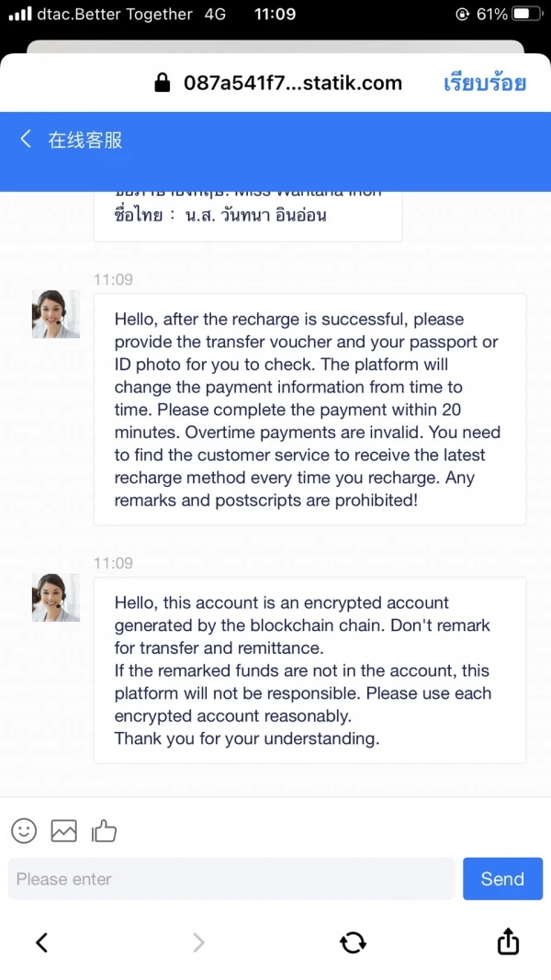Tap the 在线客服 header title

[85, 140]
